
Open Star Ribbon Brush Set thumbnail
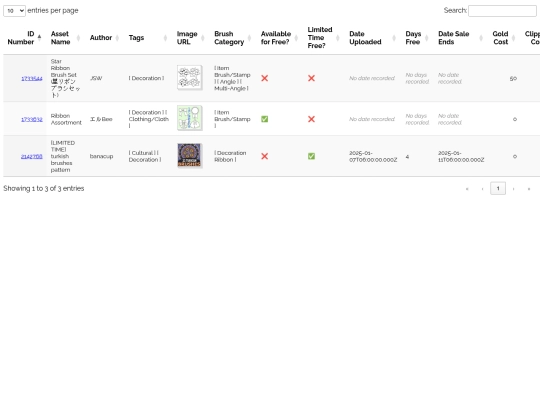(189, 77)
